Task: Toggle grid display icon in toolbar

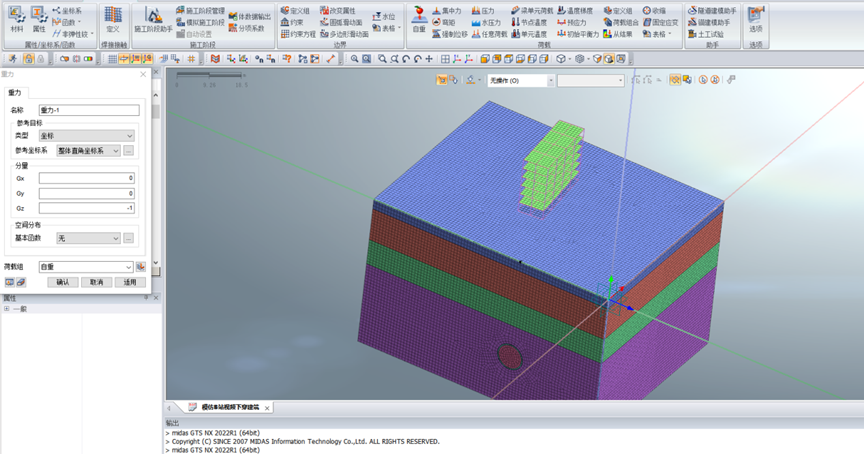Action: coord(112,59)
